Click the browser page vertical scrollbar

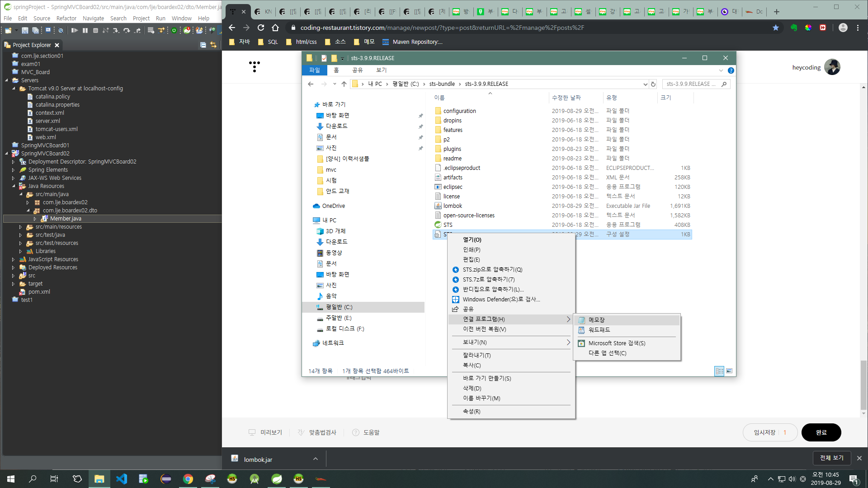click(x=863, y=384)
